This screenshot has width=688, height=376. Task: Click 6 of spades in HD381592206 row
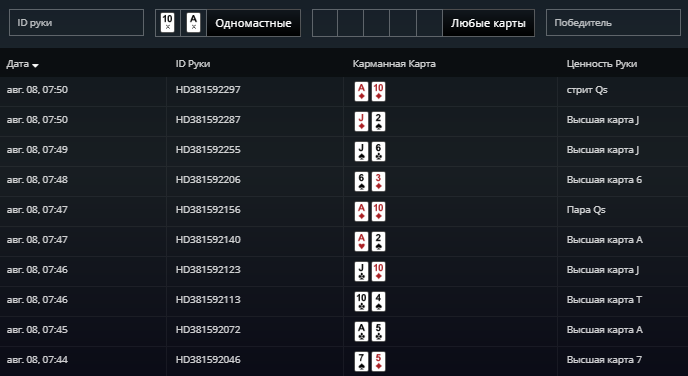(x=362, y=182)
